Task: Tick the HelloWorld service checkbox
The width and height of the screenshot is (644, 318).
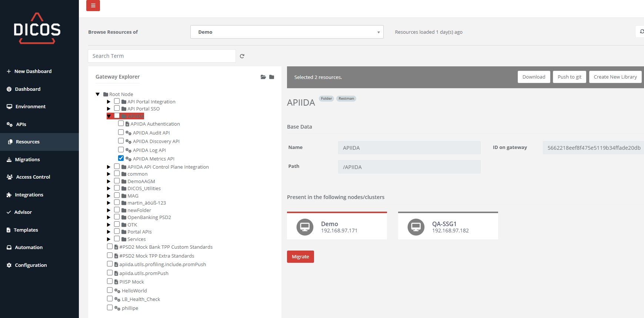Action: pos(110,290)
